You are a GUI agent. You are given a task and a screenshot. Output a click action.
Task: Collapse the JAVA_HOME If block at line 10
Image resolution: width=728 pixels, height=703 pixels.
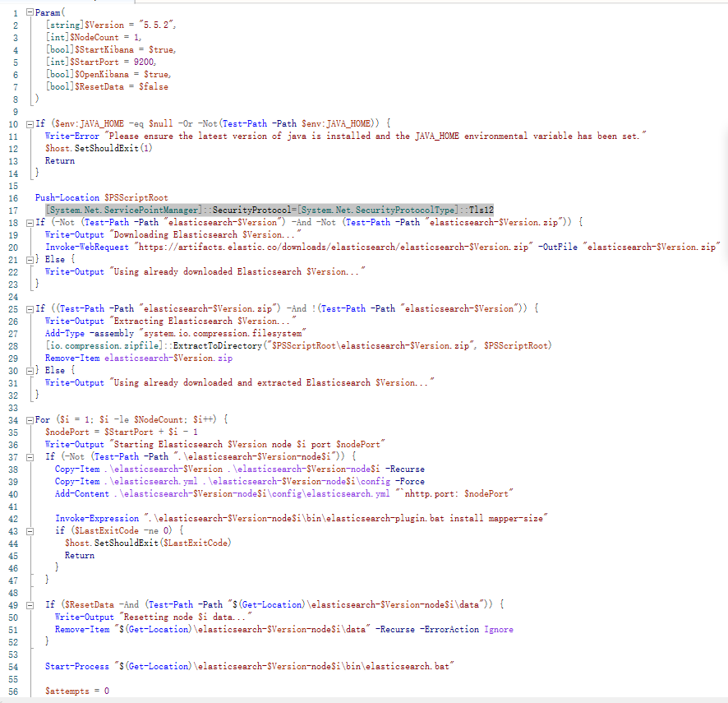[x=30, y=124]
